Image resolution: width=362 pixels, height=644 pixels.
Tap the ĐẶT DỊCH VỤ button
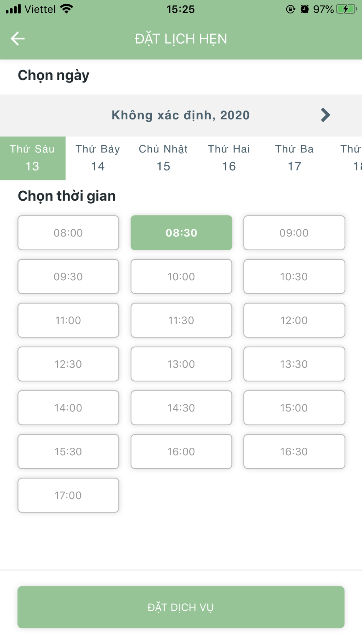[181, 607]
